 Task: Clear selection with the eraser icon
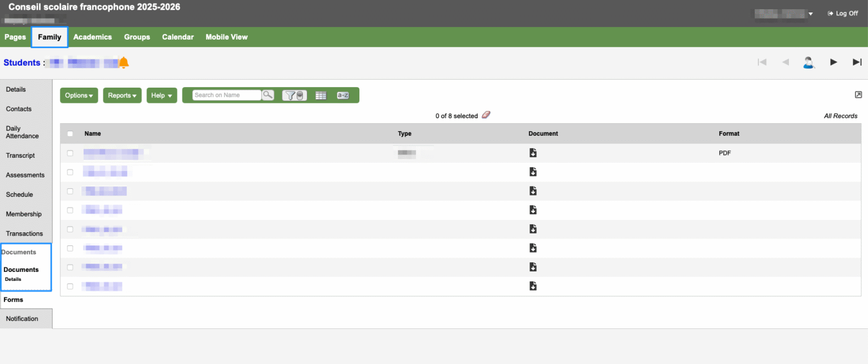(x=486, y=115)
